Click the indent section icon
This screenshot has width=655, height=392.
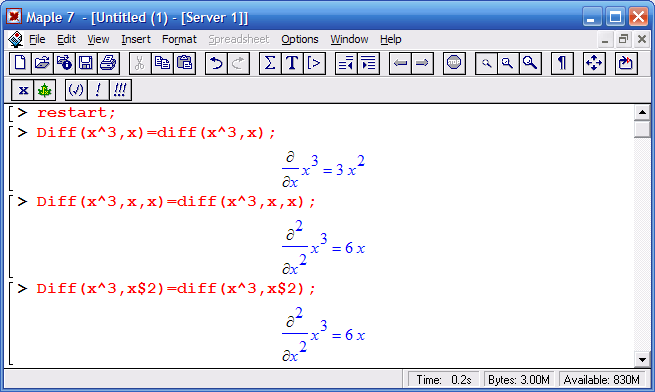point(368,64)
